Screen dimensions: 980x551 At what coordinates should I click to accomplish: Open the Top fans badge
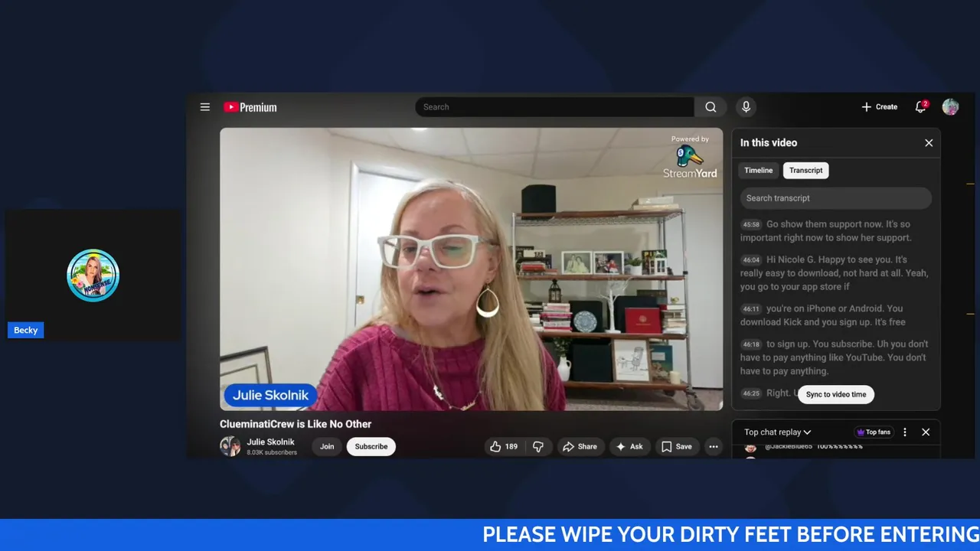(874, 432)
